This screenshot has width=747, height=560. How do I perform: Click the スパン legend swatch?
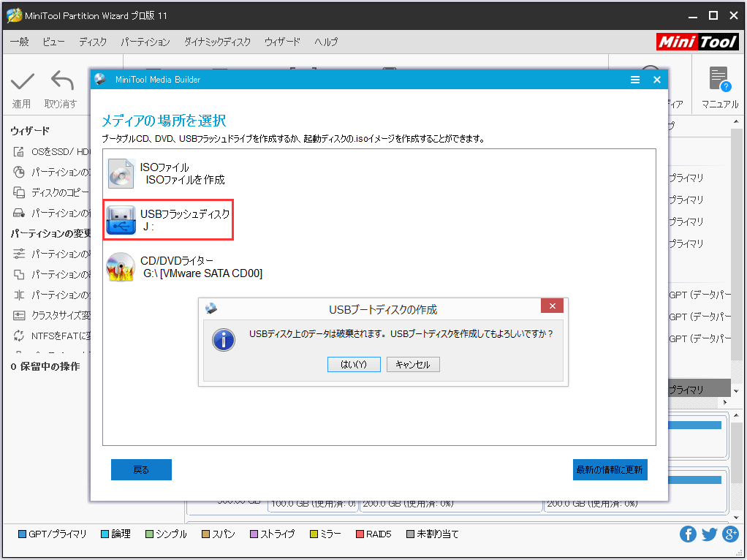pyautogui.click(x=205, y=534)
